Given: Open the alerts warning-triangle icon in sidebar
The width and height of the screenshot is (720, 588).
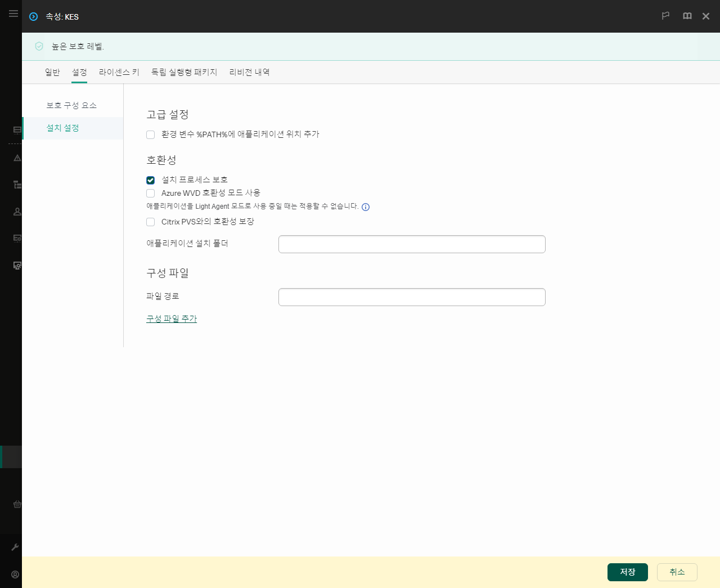Looking at the screenshot, I should (16, 158).
